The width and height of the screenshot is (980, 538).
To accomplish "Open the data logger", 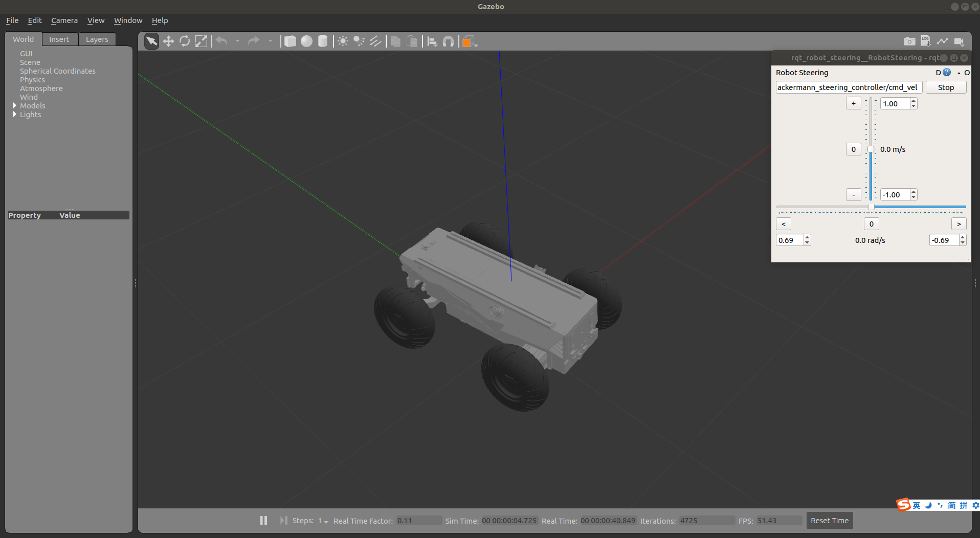I will coord(926,41).
